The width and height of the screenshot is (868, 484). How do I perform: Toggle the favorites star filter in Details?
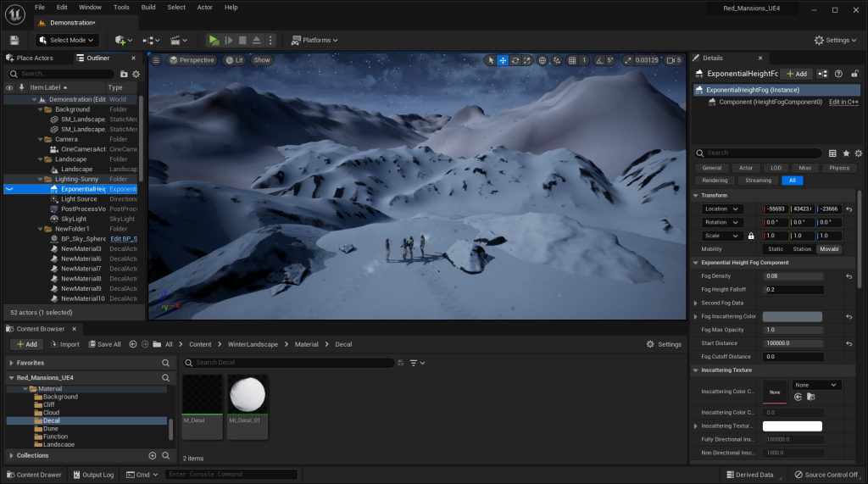point(846,153)
